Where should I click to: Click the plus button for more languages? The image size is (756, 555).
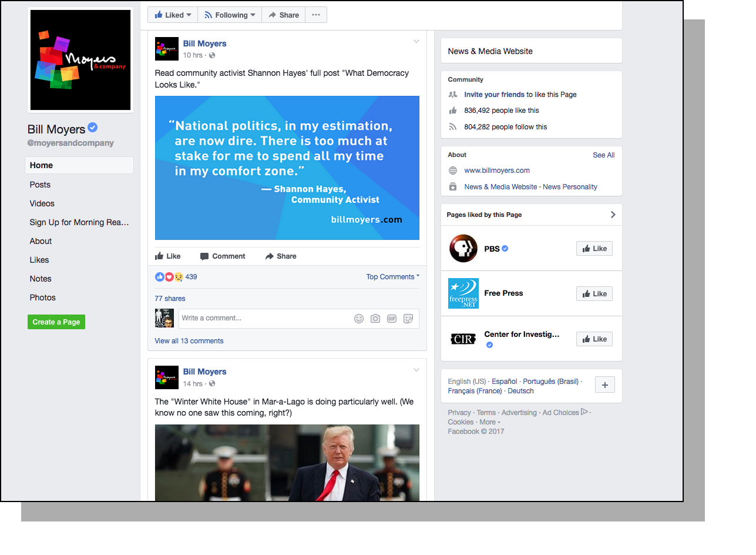point(605,386)
